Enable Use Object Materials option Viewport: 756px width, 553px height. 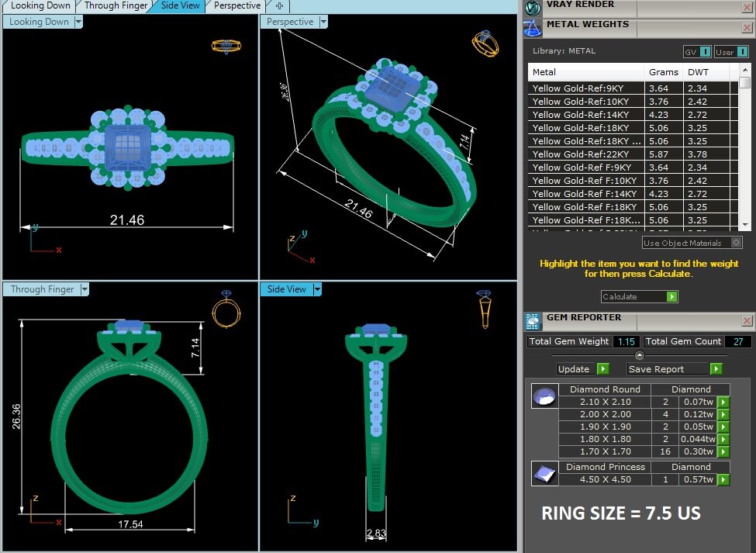click(736, 243)
